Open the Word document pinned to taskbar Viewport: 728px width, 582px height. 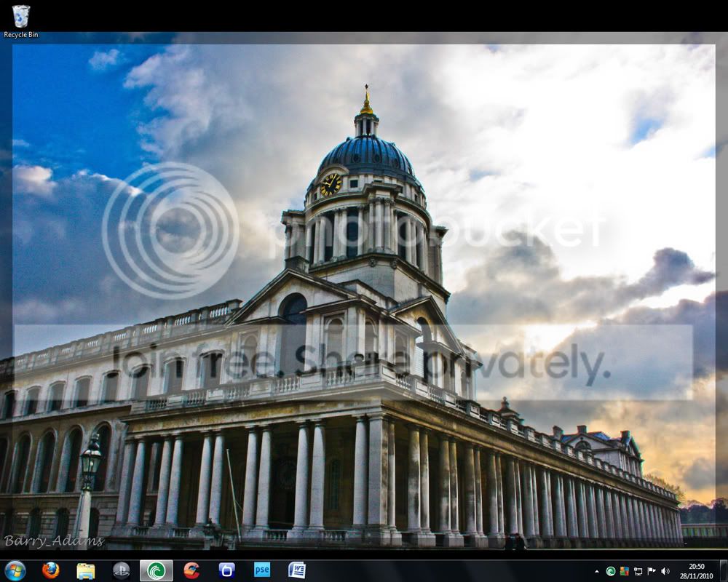click(x=296, y=571)
